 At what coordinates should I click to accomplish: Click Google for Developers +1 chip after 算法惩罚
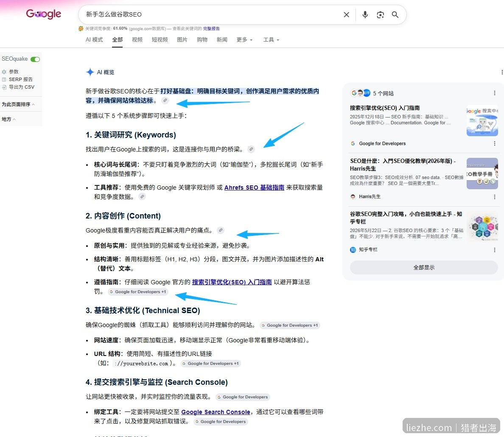coord(137,291)
